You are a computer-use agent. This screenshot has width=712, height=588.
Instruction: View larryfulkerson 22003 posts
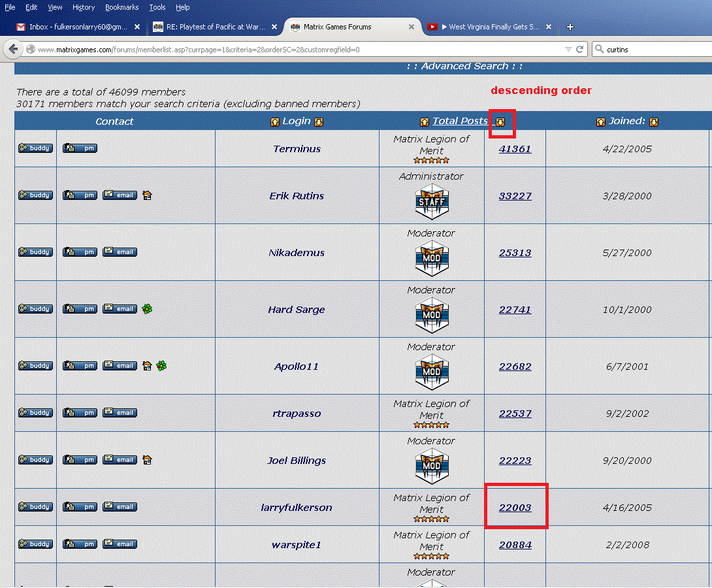tap(515, 508)
